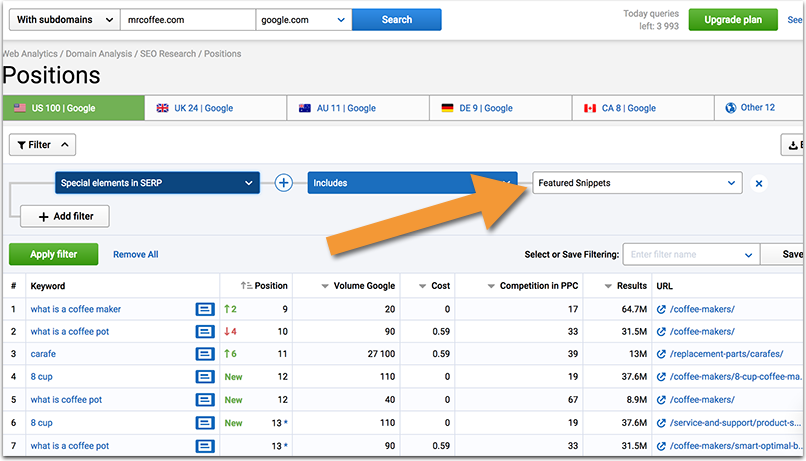The image size is (806, 461).
Task: Click snippet icon for 'what is coffee pot'
Action: tap(204, 400)
